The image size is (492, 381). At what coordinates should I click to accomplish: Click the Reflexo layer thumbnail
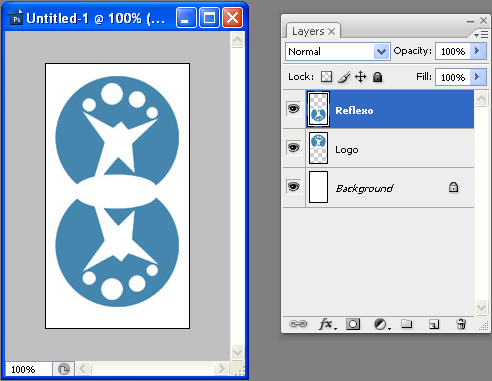(x=318, y=109)
